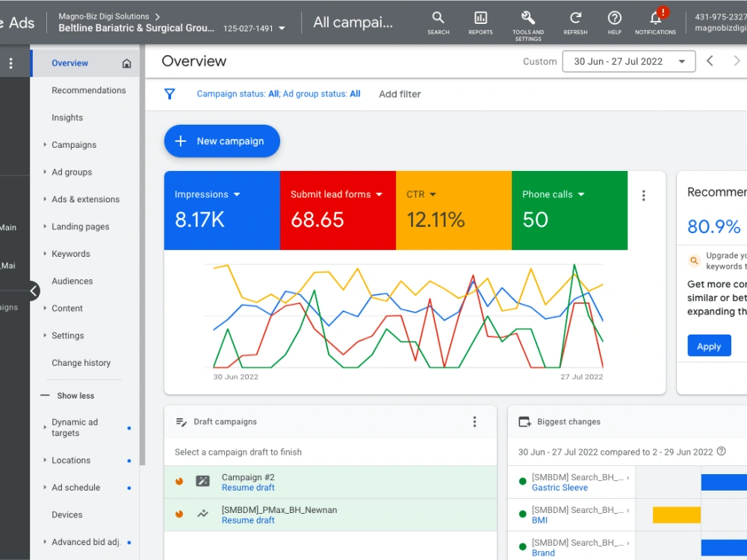Open the scorecard three-dot options menu
747x560 pixels.
pos(643,195)
